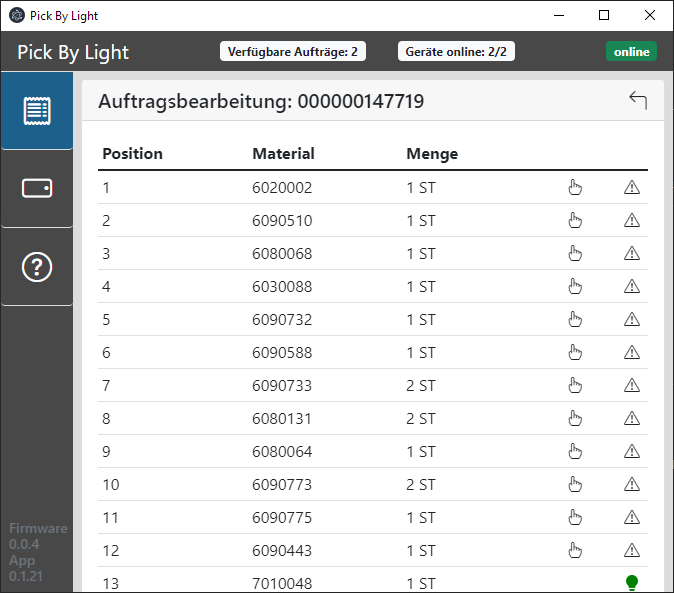674x593 pixels.
Task: Click hand pick icon for position 1
Action: point(575,187)
